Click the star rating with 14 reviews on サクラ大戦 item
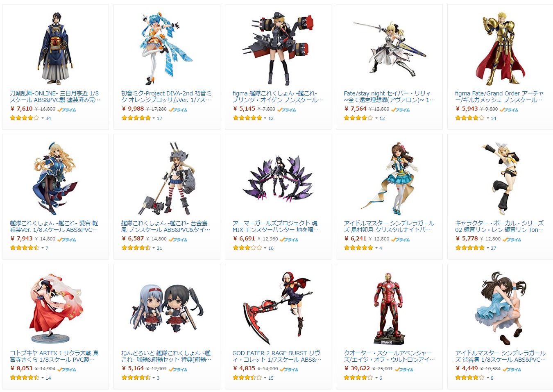The height and width of the screenshot is (392, 553). [25, 378]
